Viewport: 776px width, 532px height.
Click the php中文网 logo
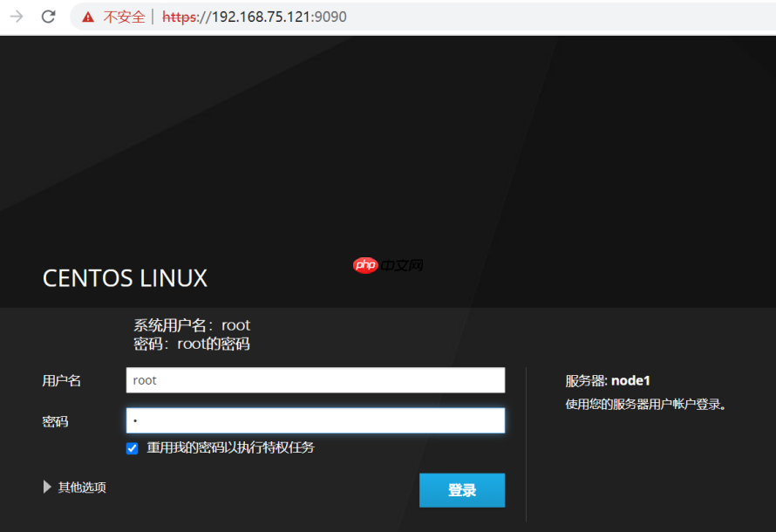[386, 265]
